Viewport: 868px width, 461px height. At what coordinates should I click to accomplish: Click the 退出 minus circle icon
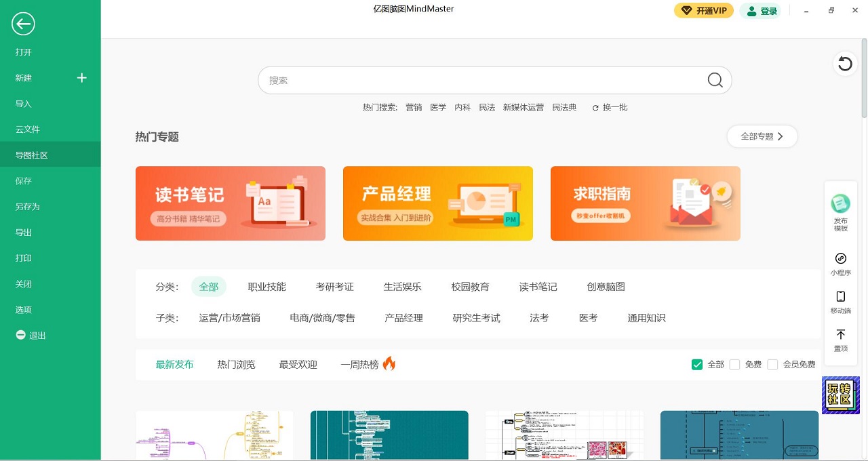[x=21, y=336]
